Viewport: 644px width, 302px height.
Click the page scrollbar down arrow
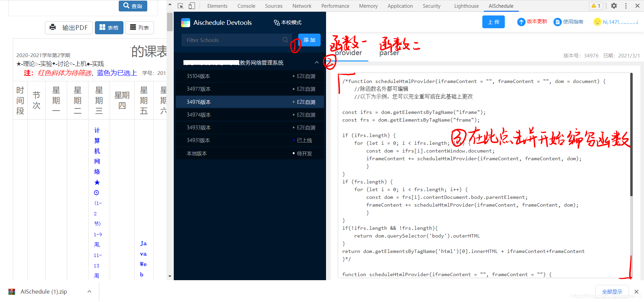(x=170, y=276)
